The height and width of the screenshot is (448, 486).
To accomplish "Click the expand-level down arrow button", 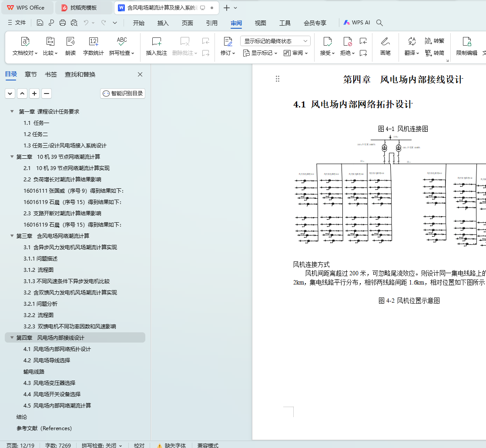I will [x=10, y=93].
